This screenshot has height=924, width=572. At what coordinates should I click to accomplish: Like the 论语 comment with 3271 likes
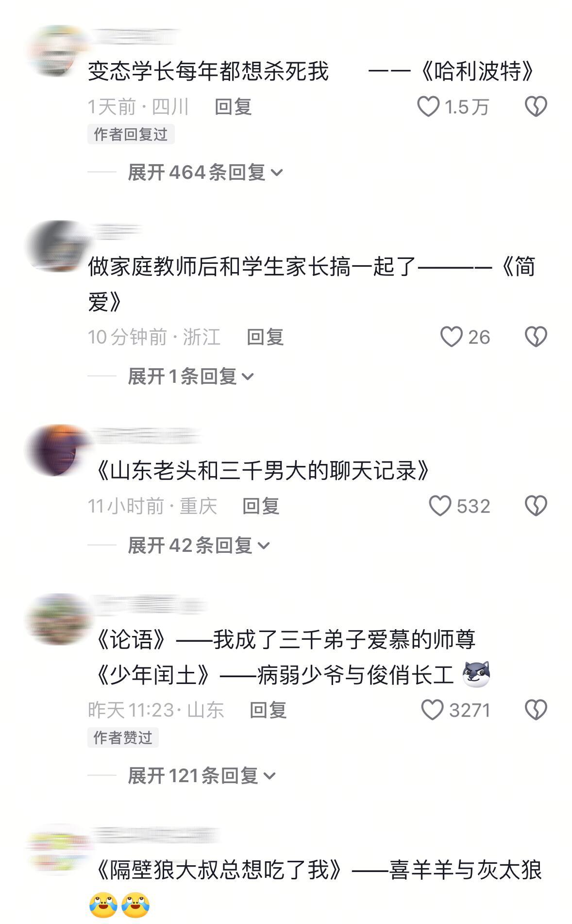pyautogui.click(x=432, y=710)
